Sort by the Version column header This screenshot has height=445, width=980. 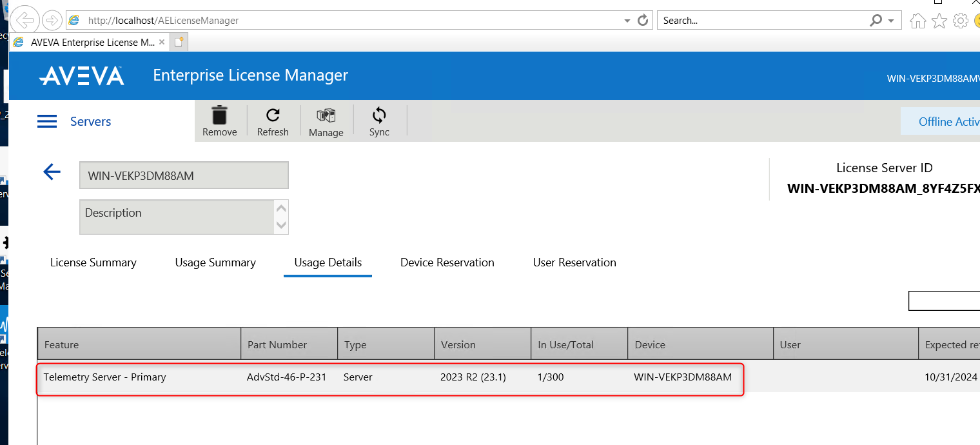483,344
